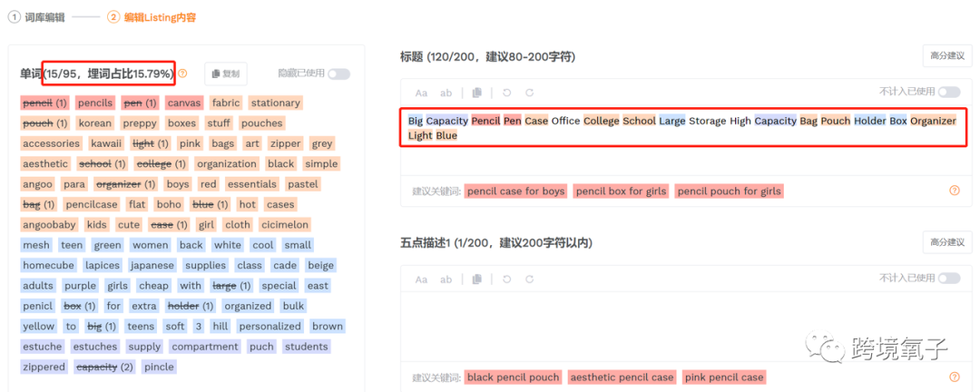Click the 'pencilcase' word tag

click(92, 204)
